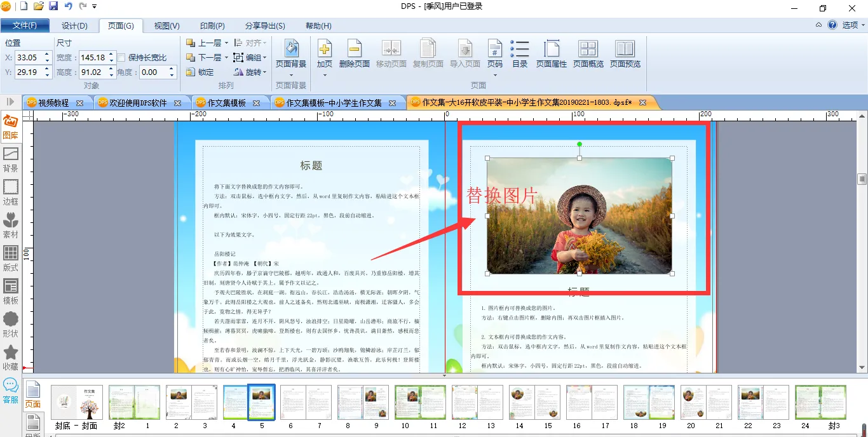Open the 边框 border panel
Screen dimensions: 868x437
click(x=10, y=192)
